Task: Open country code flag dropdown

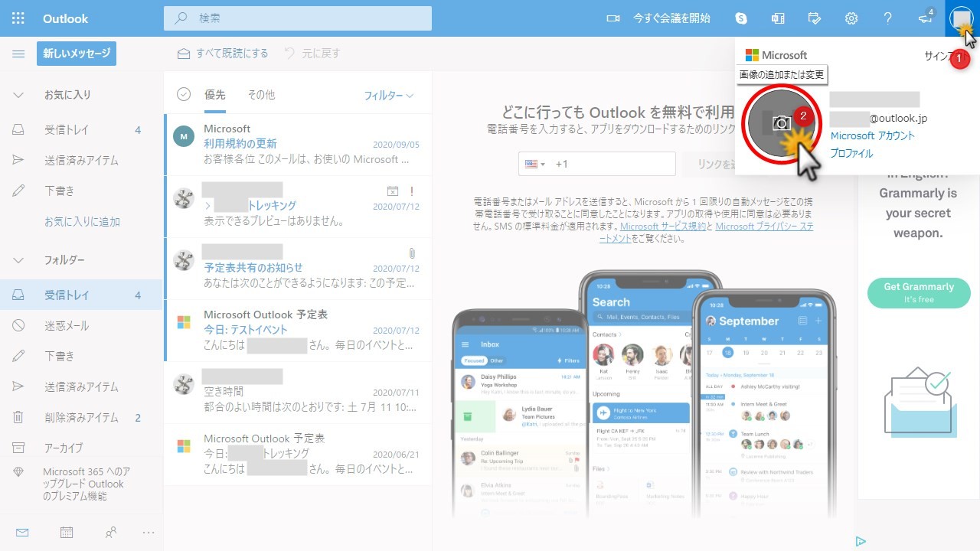Action: (532, 164)
